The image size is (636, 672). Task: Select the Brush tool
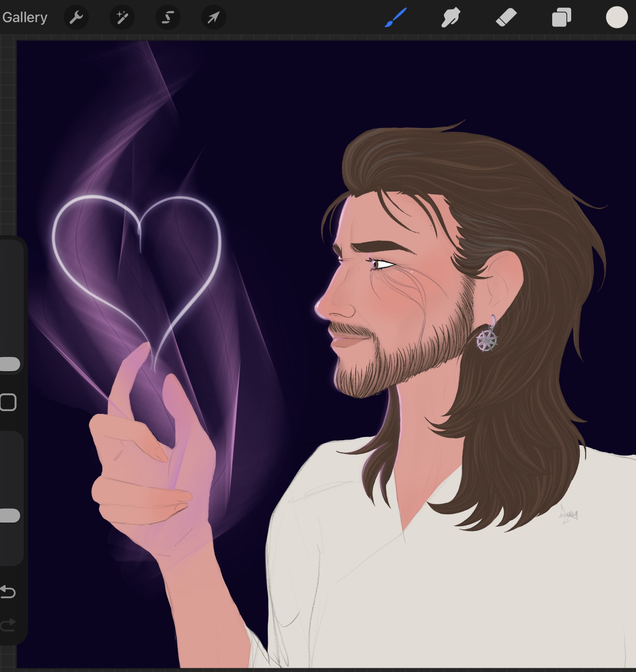[x=396, y=17]
